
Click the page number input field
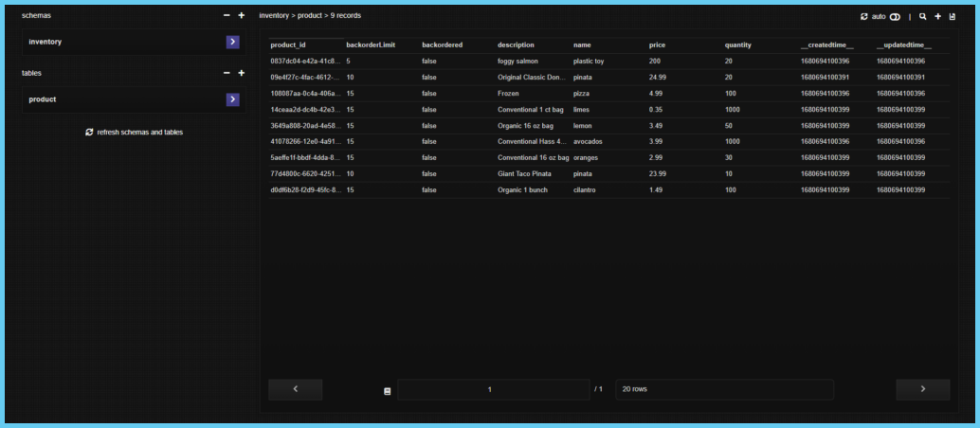pos(489,389)
